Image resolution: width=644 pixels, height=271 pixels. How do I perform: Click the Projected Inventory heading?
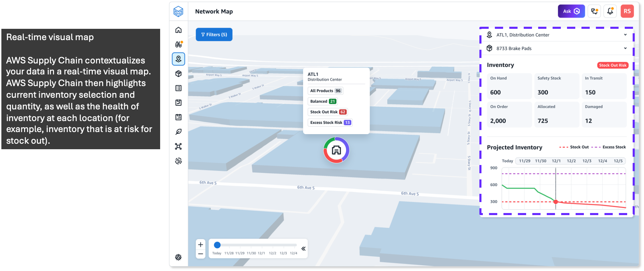pos(514,148)
